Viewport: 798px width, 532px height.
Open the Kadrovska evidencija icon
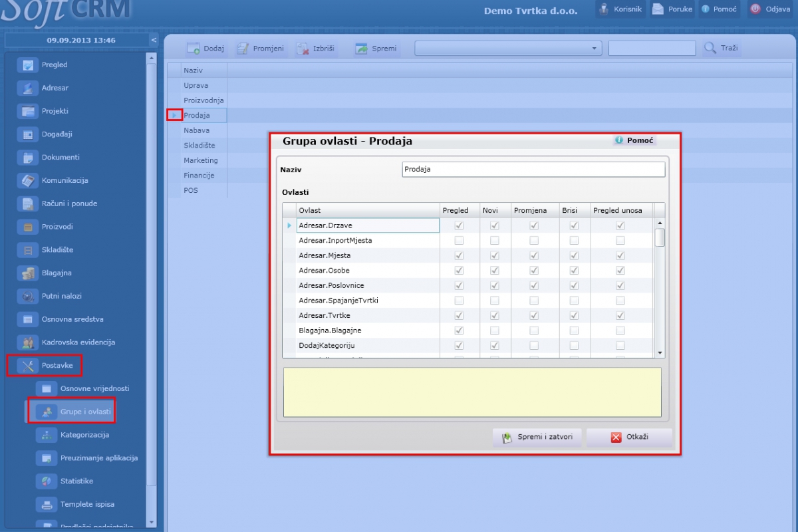click(27, 342)
